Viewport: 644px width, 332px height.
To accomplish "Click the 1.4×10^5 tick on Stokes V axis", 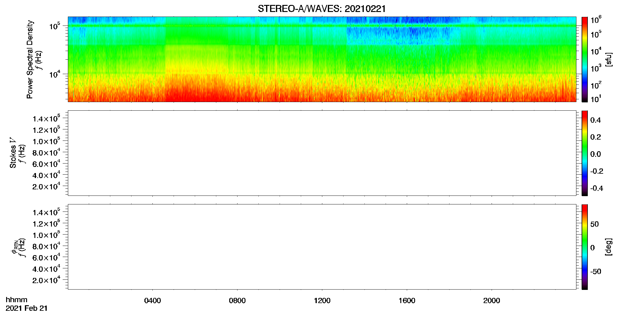I will click(46, 118).
